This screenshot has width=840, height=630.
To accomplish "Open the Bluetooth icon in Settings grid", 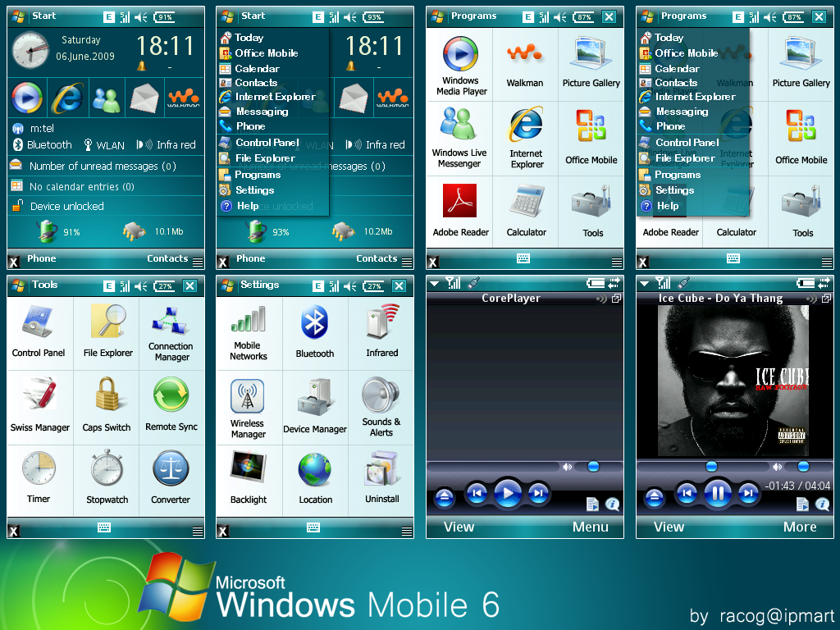I will point(314,331).
